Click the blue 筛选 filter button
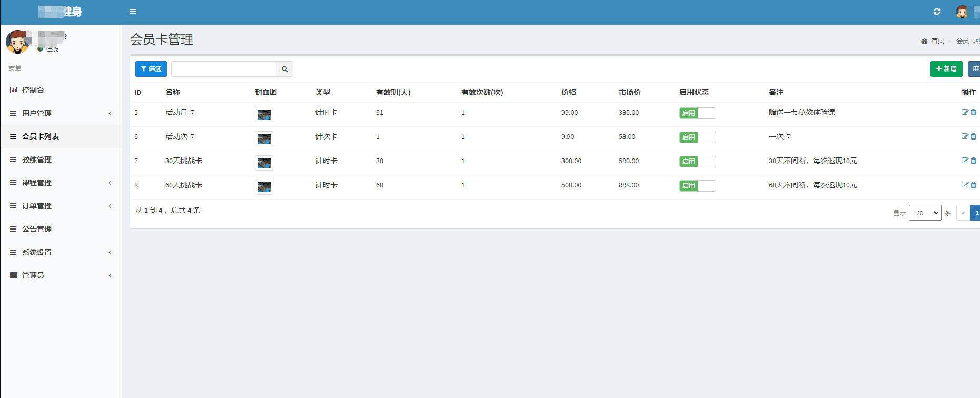 (151, 69)
